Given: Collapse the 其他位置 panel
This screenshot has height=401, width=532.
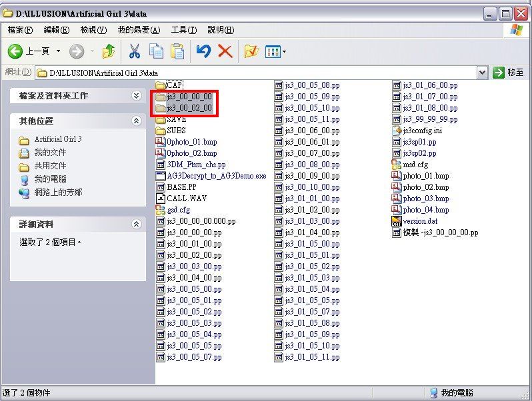Looking at the screenshot, I should (137, 121).
